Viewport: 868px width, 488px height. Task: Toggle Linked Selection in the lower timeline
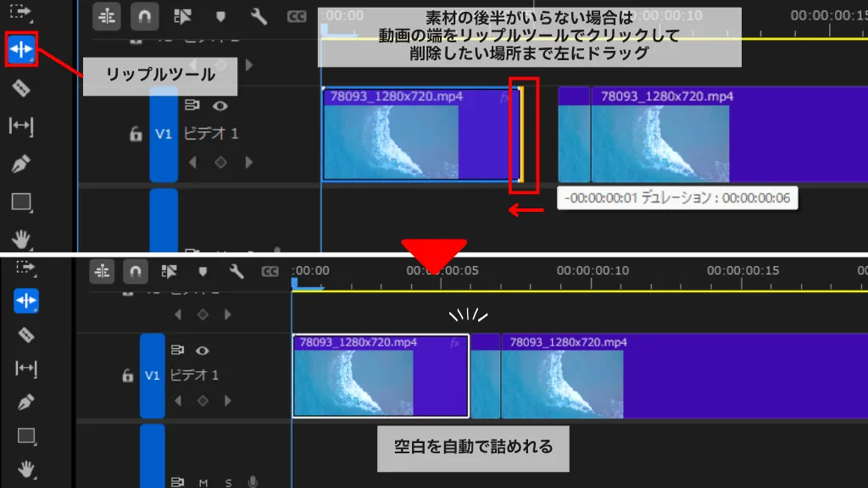click(x=169, y=271)
